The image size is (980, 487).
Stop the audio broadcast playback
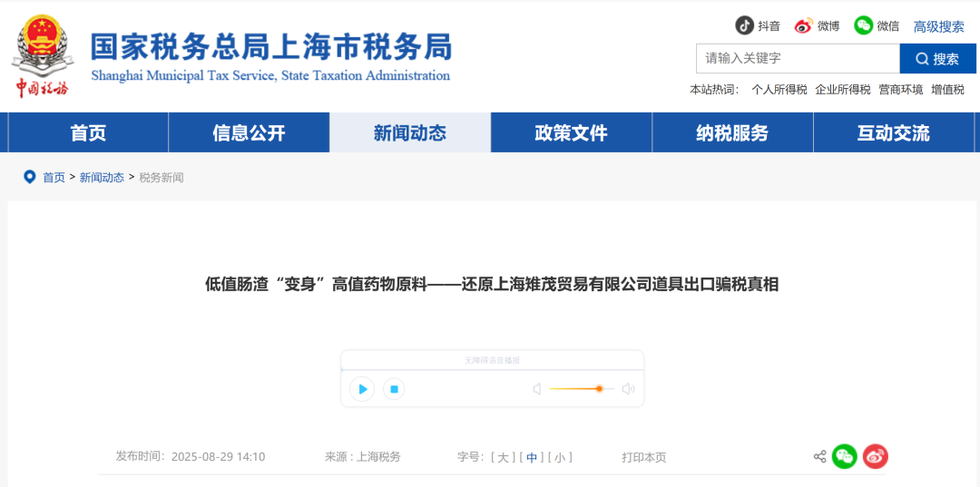point(394,389)
